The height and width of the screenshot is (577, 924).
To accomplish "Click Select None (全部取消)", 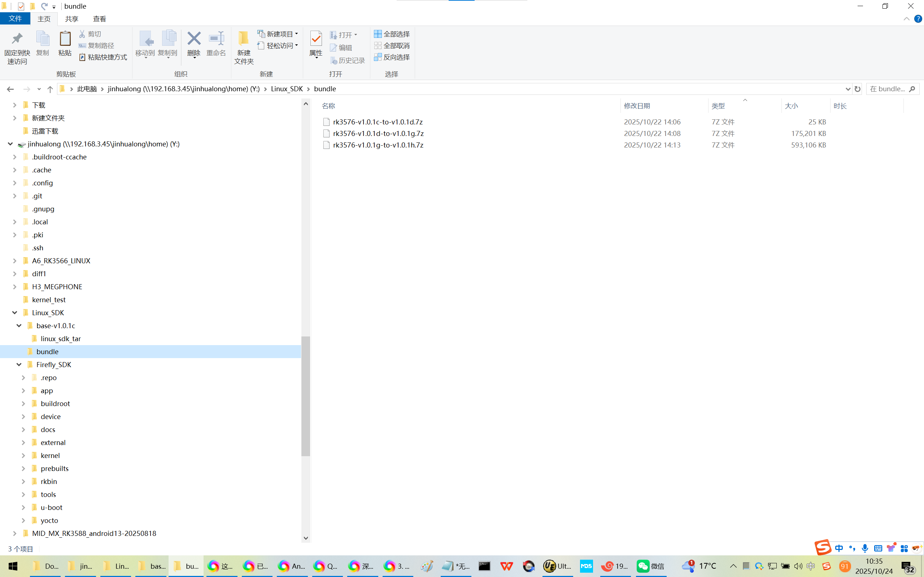I will pyautogui.click(x=392, y=45).
